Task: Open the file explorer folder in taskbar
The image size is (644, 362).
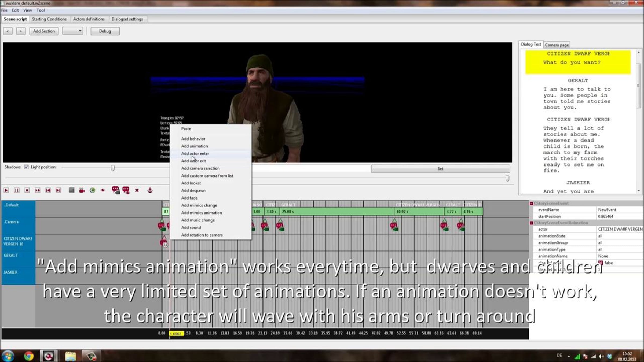Action: [70, 356]
